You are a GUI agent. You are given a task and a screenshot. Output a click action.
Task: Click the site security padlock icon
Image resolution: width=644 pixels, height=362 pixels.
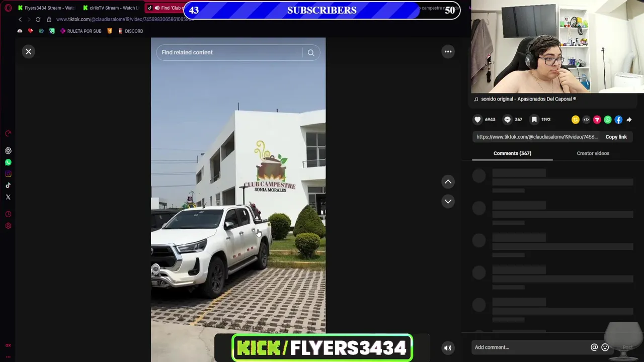49,20
